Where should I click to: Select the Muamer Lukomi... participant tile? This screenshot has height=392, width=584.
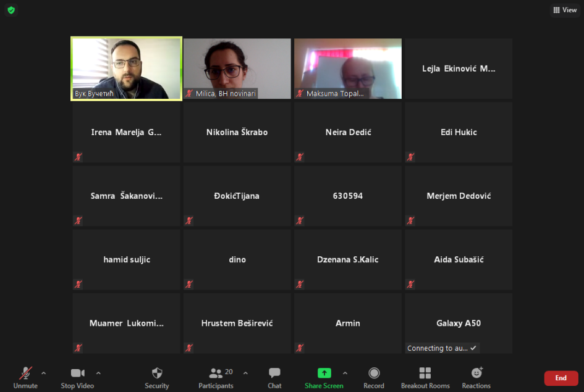pos(126,323)
